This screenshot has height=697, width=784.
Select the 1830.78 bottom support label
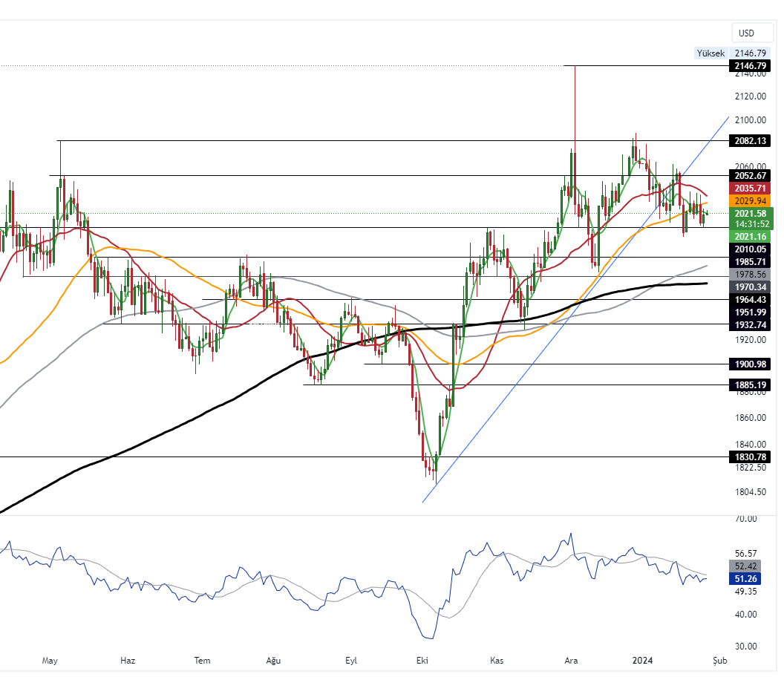point(750,457)
